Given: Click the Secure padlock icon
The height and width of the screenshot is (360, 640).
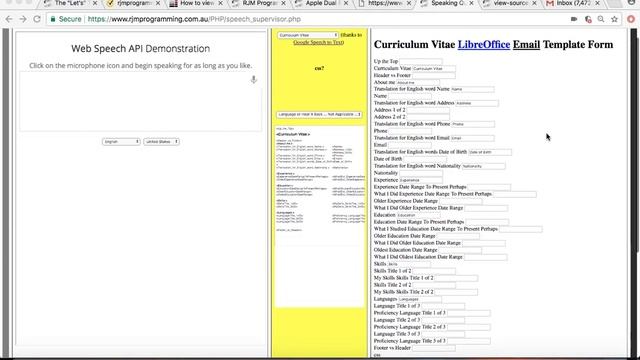Looking at the screenshot, I should pyautogui.click(x=53, y=19).
